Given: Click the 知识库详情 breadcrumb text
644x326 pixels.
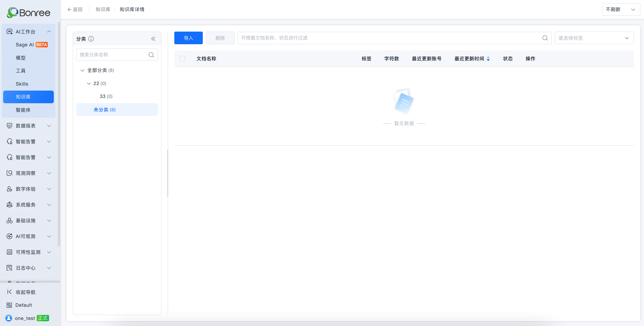Looking at the screenshot, I should 132,9.
